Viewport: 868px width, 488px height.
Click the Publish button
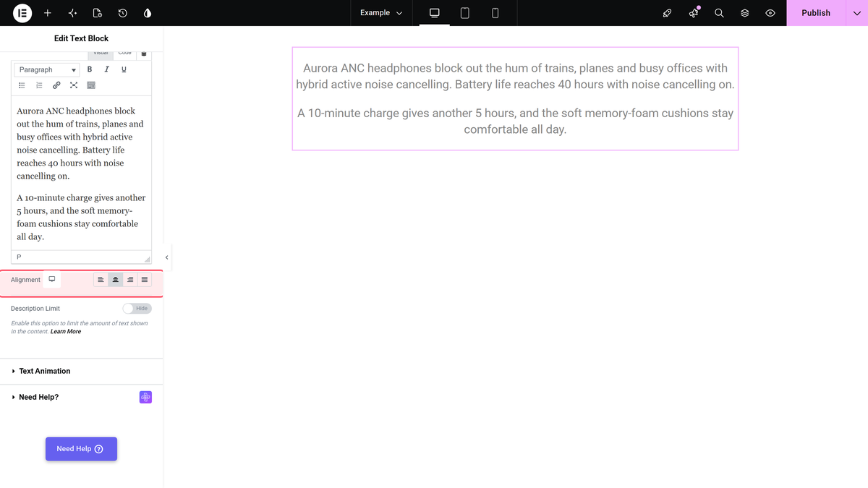point(816,13)
